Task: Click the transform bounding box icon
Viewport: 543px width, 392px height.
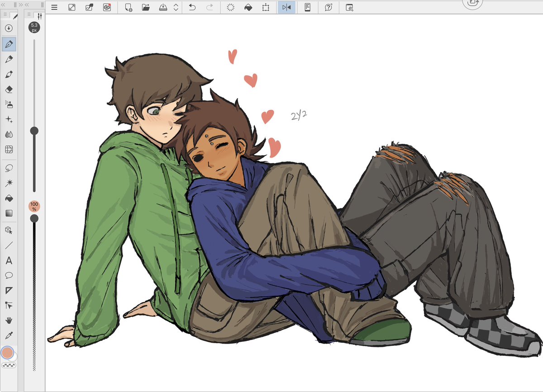Action: pyautogui.click(x=266, y=7)
